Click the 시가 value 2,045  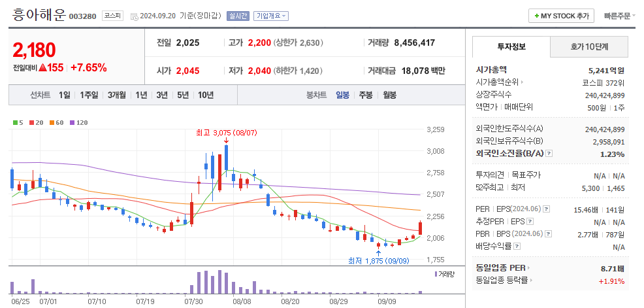187,71
